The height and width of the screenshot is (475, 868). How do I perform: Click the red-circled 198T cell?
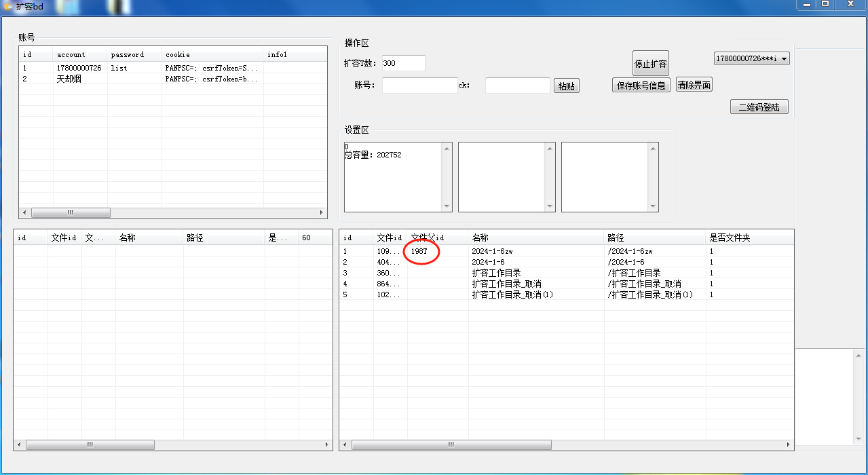tap(421, 251)
